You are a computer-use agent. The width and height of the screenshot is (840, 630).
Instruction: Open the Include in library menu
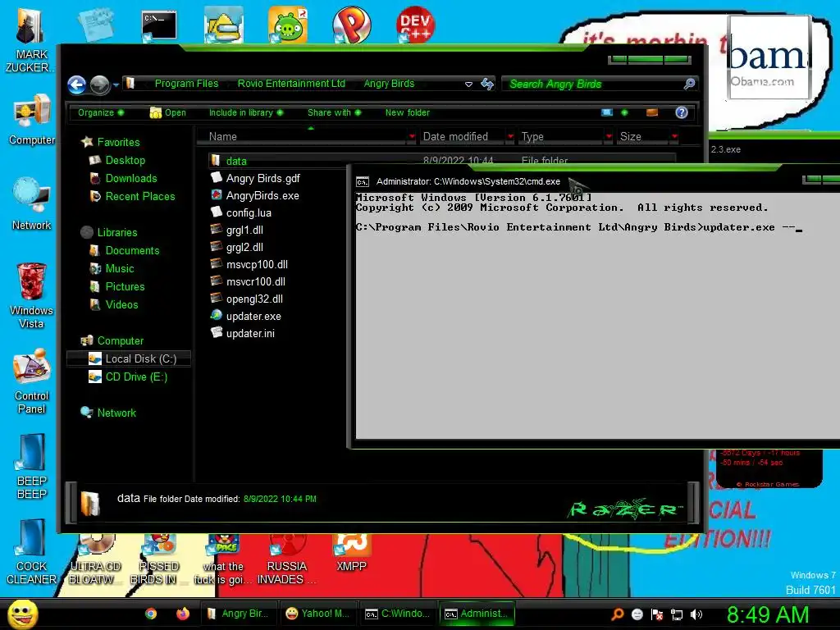[x=246, y=112]
